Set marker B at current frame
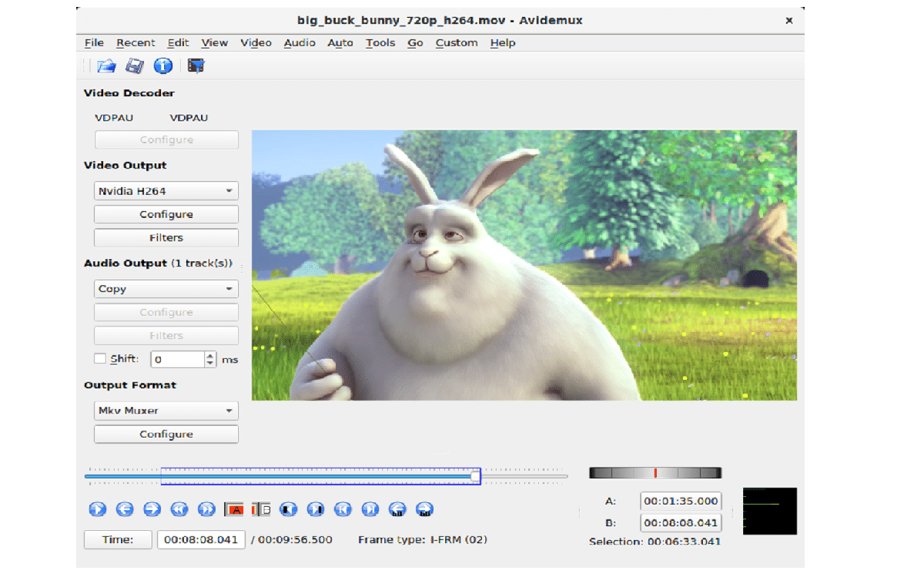This screenshot has width=924, height=584. (x=259, y=508)
